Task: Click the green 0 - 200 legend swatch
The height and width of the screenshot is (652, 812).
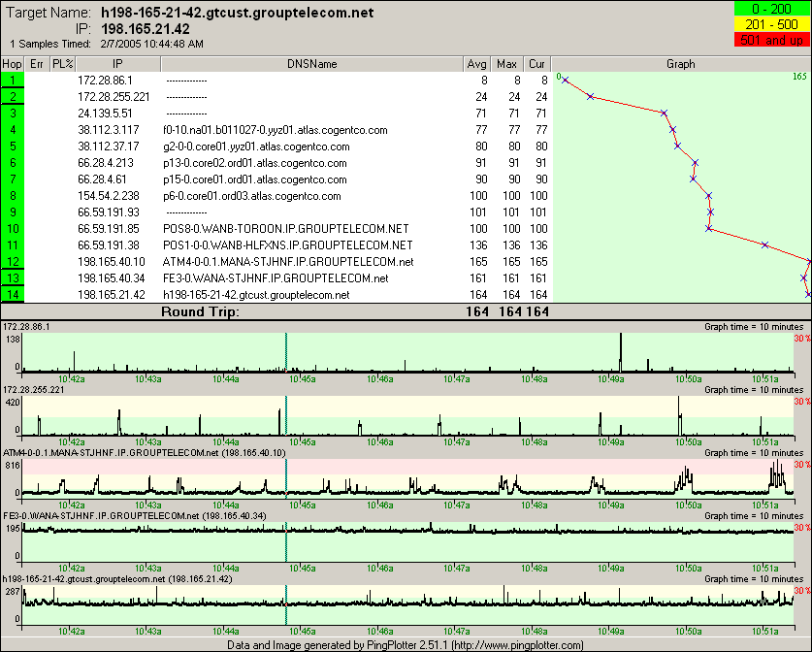Action: (x=771, y=10)
